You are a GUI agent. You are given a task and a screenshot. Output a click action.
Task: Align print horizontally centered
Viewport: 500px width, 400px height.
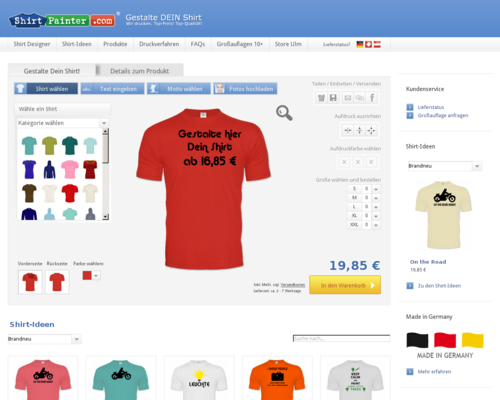[x=348, y=130]
